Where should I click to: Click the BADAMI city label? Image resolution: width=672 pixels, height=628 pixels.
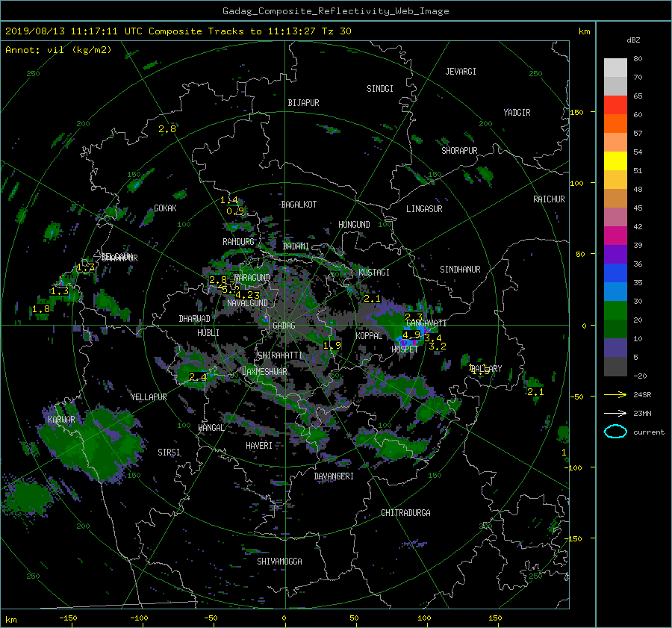point(296,246)
